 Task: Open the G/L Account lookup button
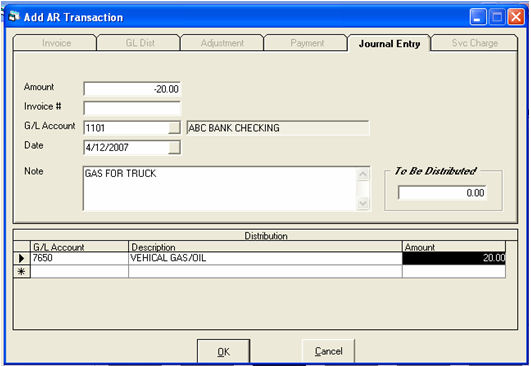tap(174, 128)
